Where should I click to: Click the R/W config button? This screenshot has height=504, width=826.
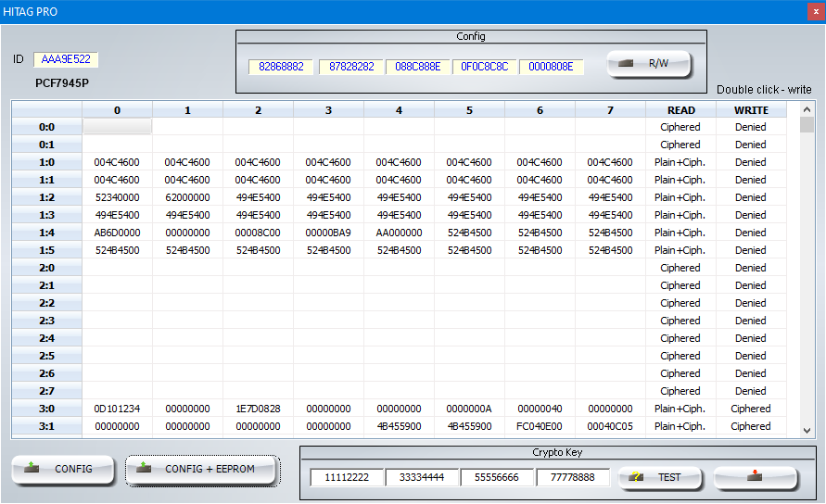649,64
